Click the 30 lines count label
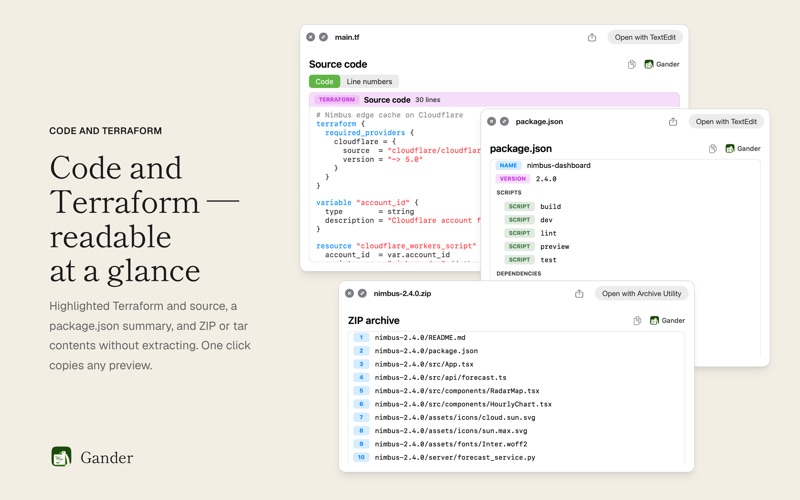The height and width of the screenshot is (500, 800). [x=428, y=99]
